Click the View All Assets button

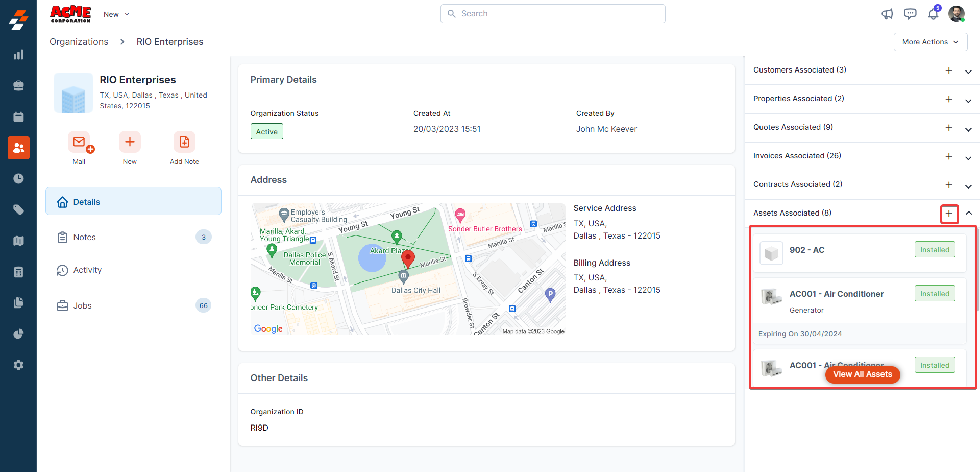(x=862, y=374)
